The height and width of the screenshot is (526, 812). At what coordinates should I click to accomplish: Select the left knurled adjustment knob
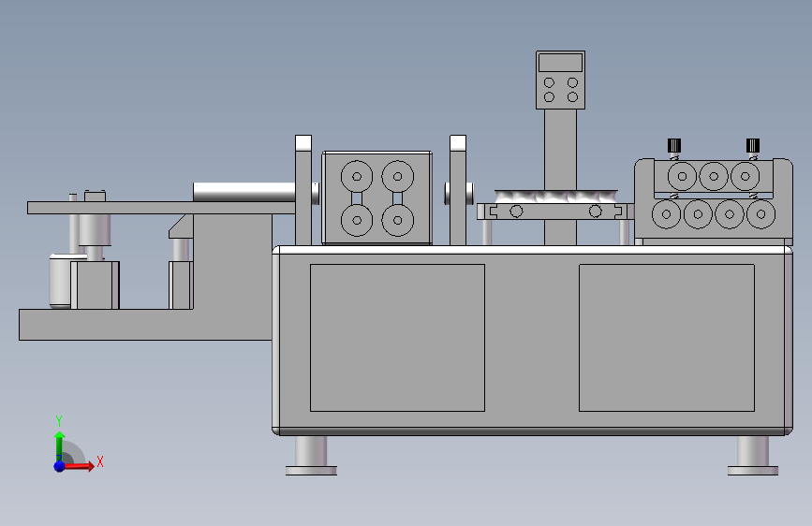673,145
